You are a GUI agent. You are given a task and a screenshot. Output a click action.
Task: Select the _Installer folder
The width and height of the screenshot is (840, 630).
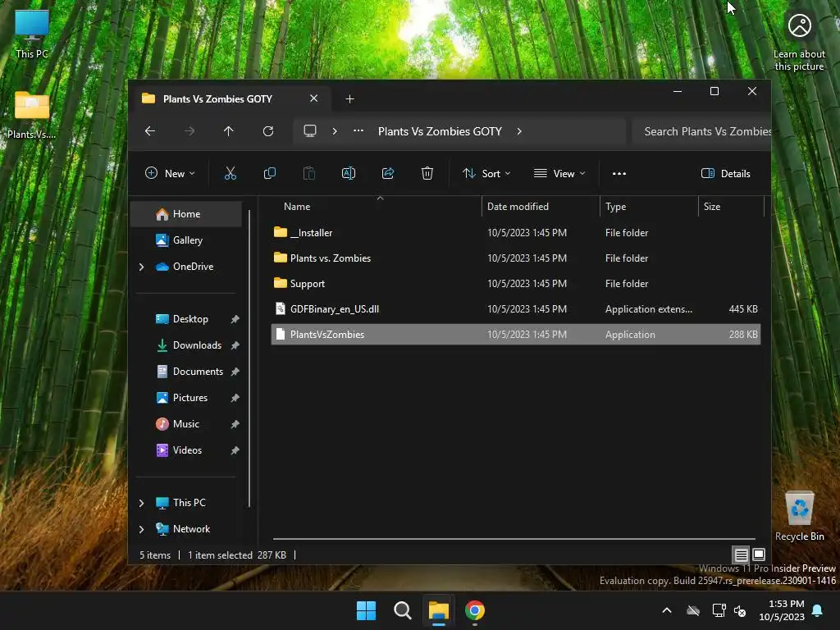(x=516, y=232)
